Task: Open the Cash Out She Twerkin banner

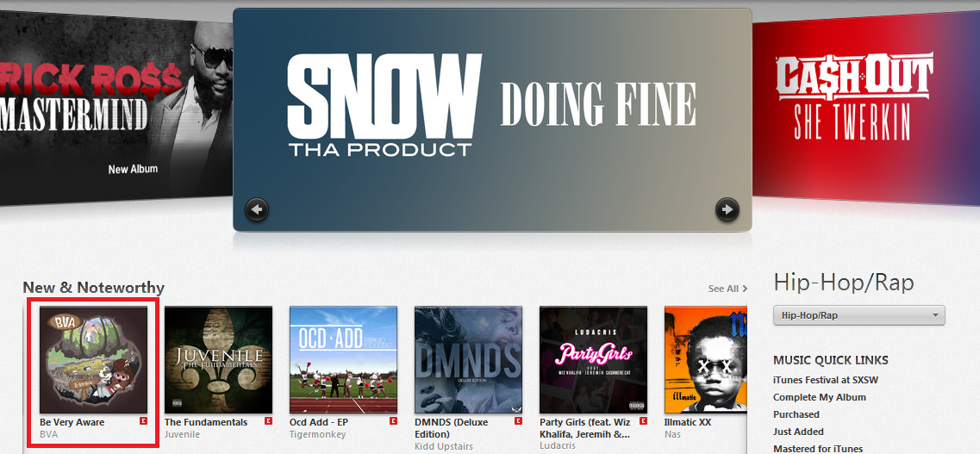Action: [x=865, y=106]
